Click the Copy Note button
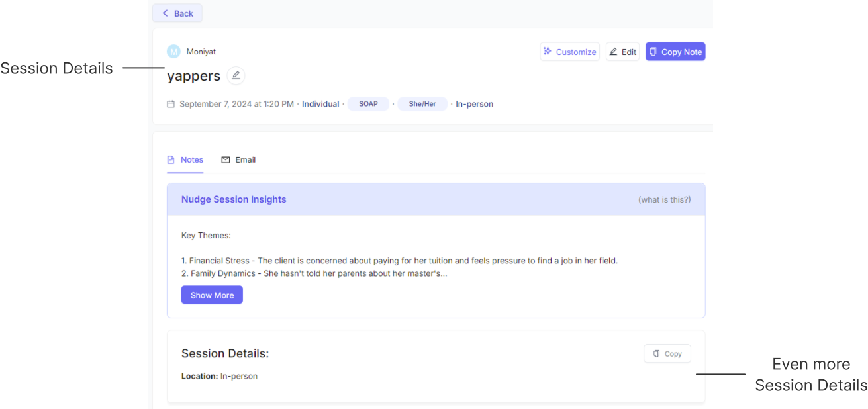Image resolution: width=868 pixels, height=409 pixels. (675, 51)
